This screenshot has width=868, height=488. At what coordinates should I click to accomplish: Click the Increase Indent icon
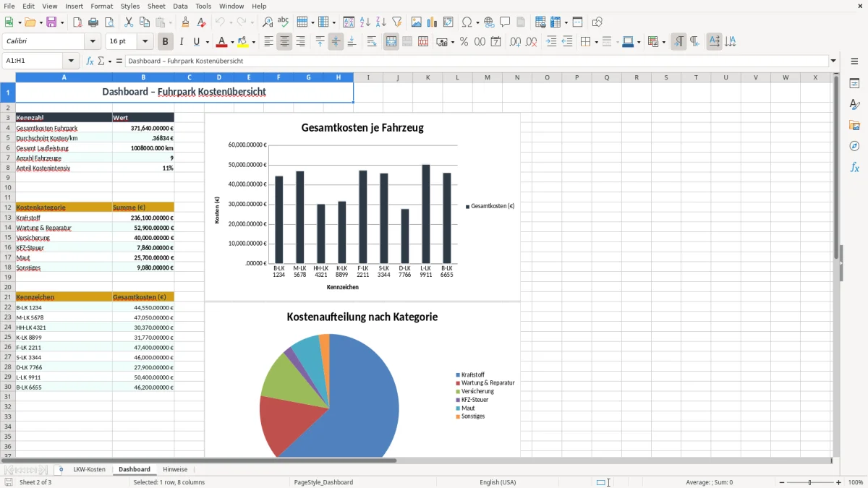click(551, 42)
